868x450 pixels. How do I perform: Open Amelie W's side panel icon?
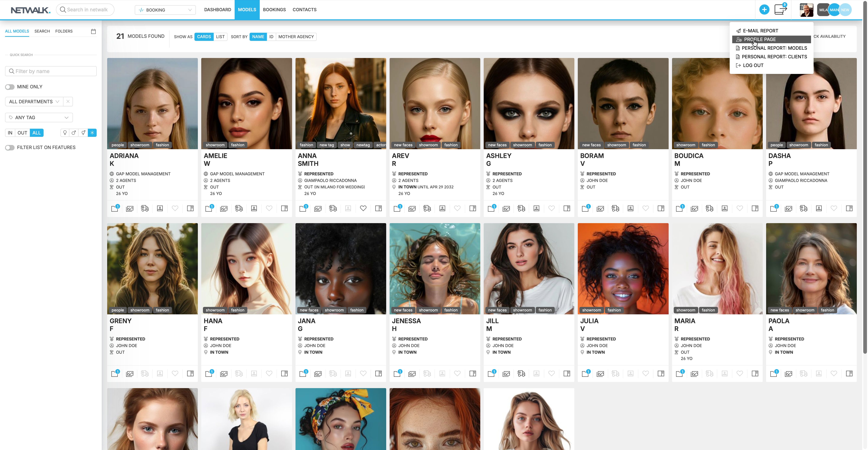(284, 208)
